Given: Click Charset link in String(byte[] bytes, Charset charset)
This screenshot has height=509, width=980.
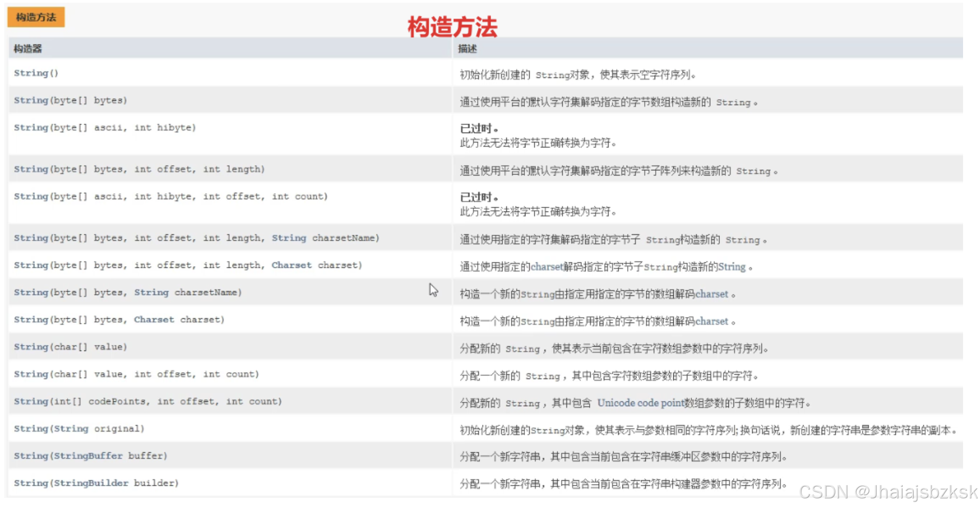Looking at the screenshot, I should (x=154, y=320).
